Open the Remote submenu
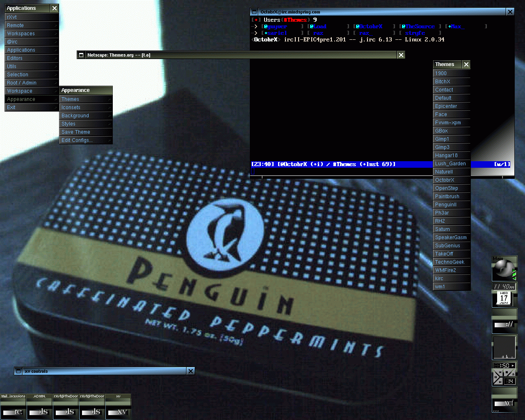Viewport: 525px width, 420px height. [x=32, y=25]
